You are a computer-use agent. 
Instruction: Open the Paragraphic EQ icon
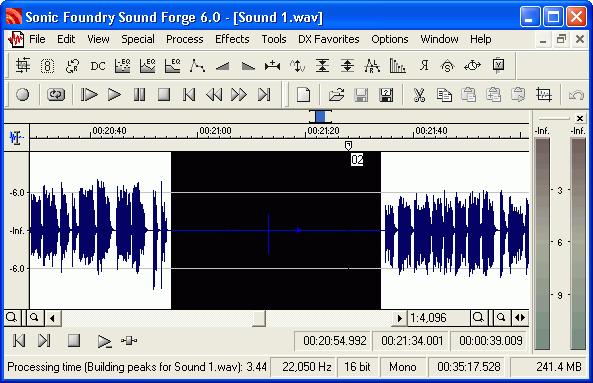(147, 66)
